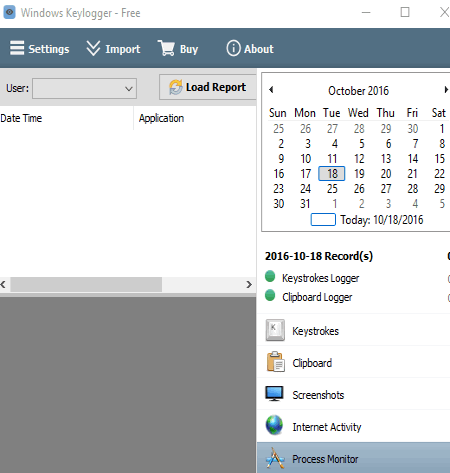Click the Import double-chevron icon
Screen dimensions: 450x473
point(93,48)
